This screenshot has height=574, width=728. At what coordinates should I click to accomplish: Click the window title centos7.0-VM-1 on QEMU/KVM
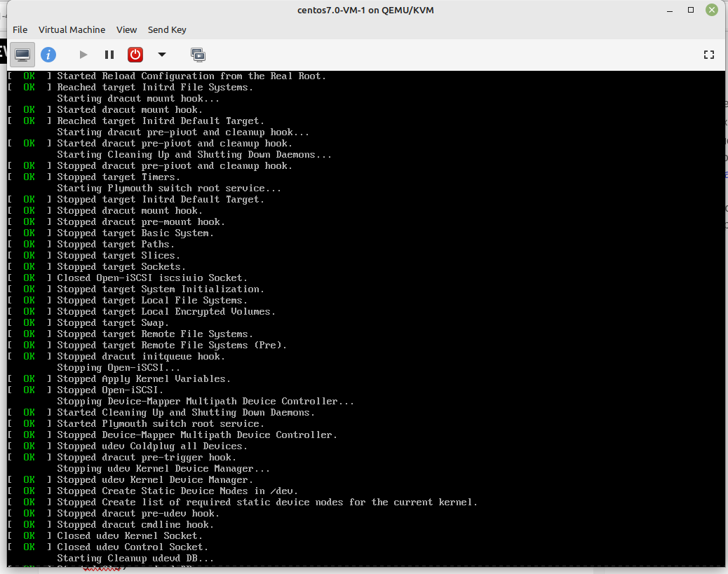click(365, 11)
